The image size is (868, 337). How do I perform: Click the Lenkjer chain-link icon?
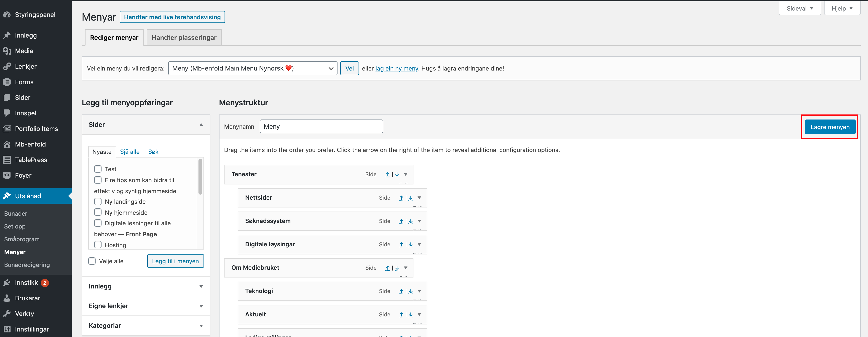click(x=7, y=66)
